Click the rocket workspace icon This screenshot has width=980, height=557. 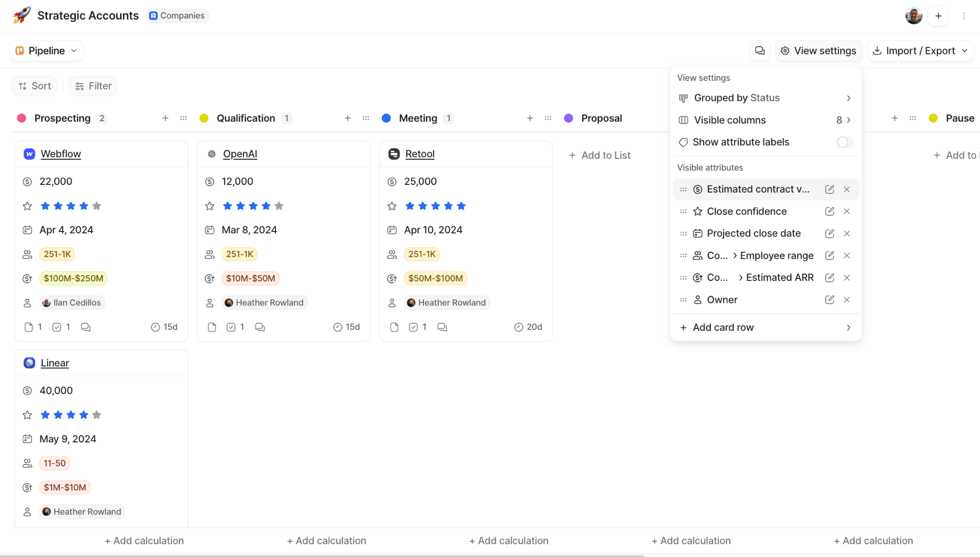(x=22, y=15)
